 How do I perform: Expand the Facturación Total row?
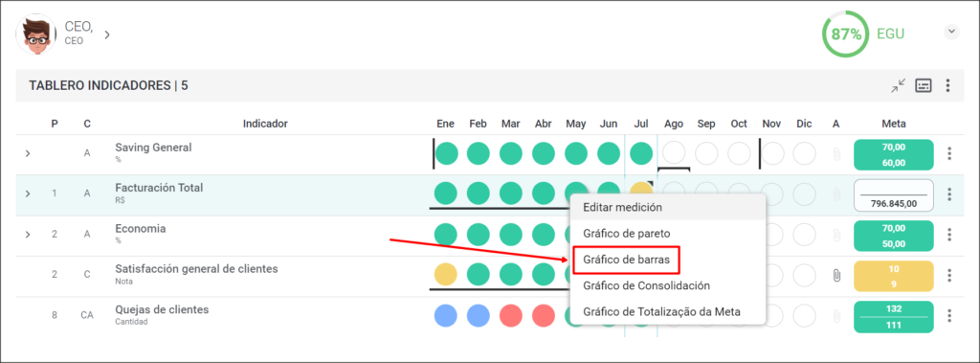coord(28,193)
